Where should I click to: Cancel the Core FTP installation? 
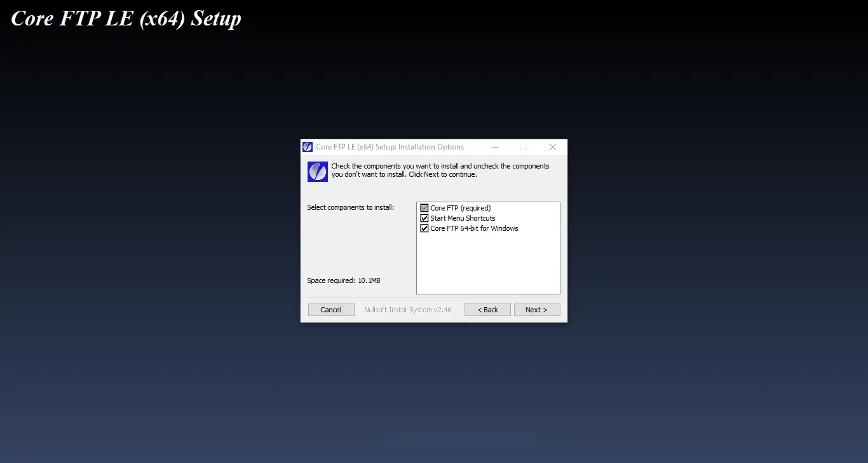click(x=331, y=310)
